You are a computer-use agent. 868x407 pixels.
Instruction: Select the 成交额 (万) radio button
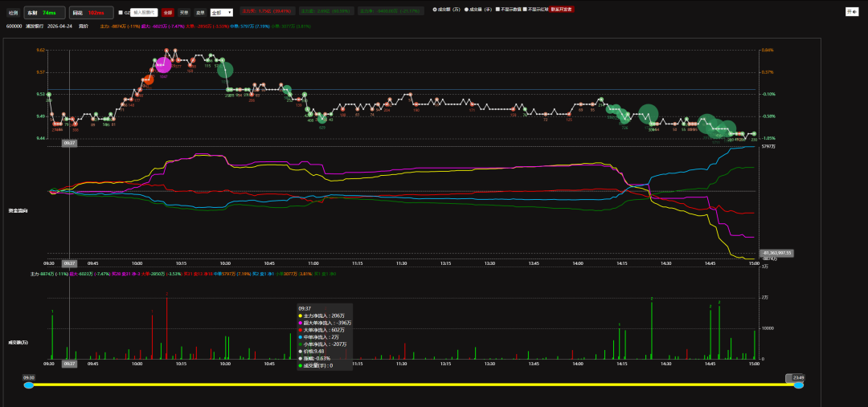435,10
